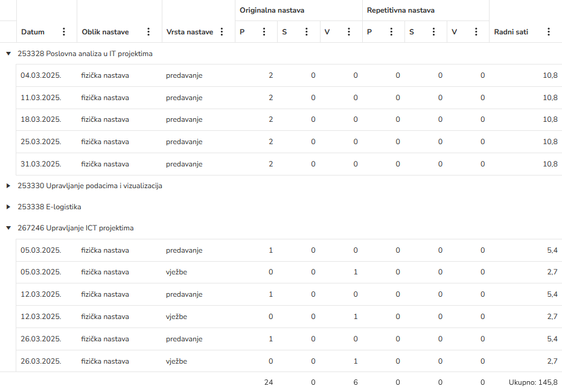Open Repetitivna nastava V column menu
This screenshot has width=562, height=392.
pyautogui.click(x=476, y=32)
